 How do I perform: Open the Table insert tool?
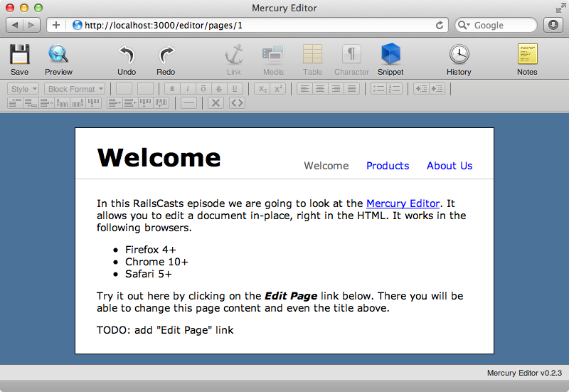[312, 60]
